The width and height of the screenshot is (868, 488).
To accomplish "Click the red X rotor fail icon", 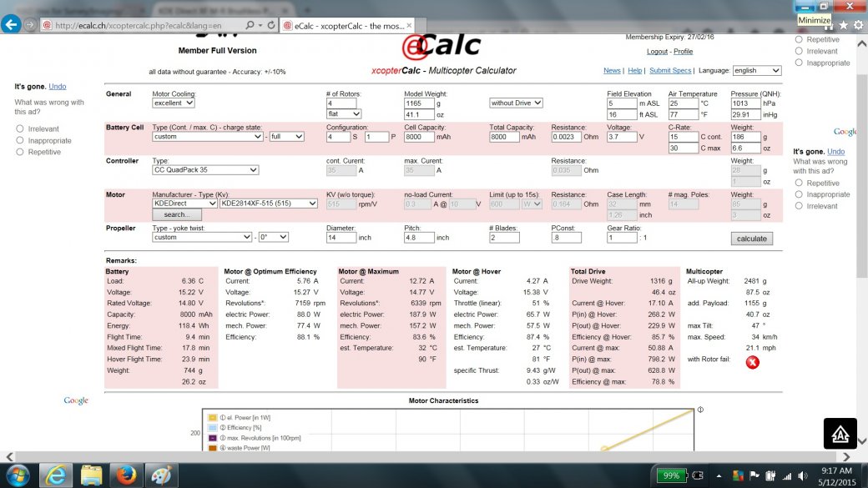I will [752, 362].
